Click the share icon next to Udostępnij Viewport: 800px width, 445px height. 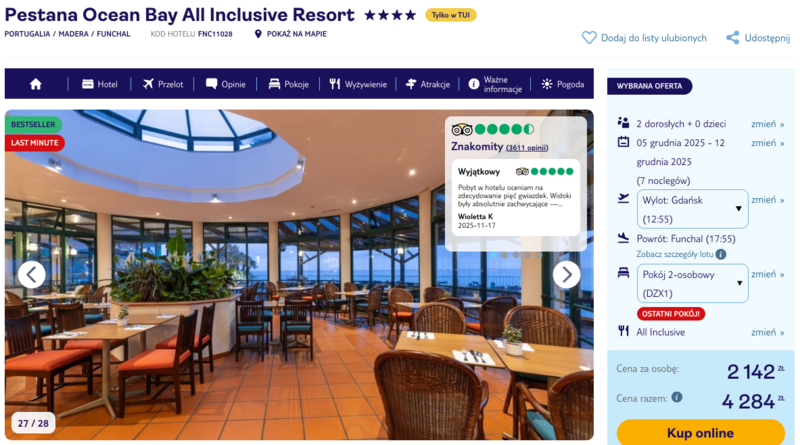pos(733,38)
